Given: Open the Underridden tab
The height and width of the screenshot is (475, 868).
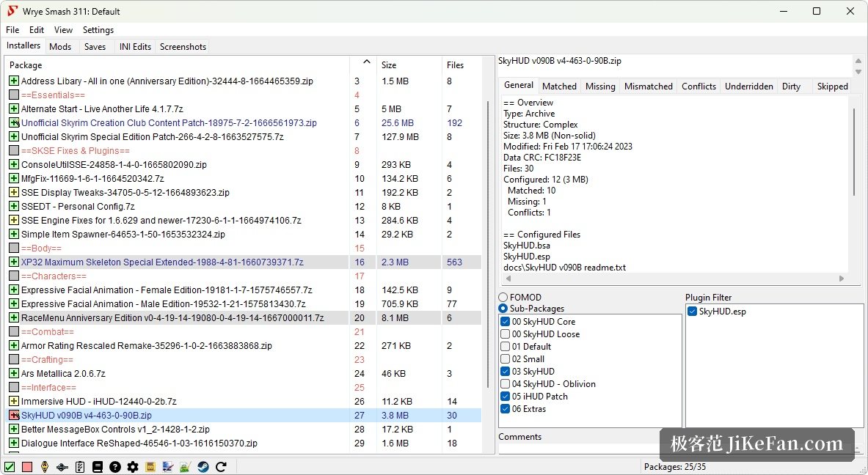Looking at the screenshot, I should 749,86.
